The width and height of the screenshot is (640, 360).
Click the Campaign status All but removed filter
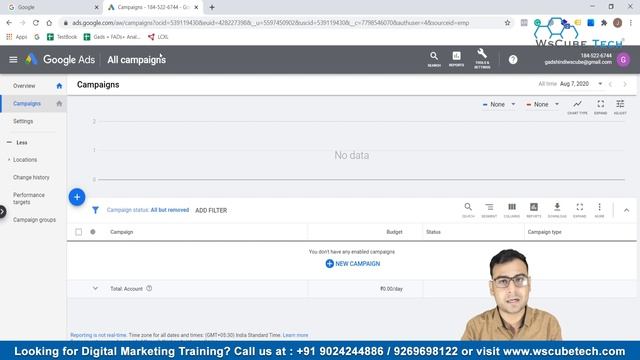(x=148, y=210)
